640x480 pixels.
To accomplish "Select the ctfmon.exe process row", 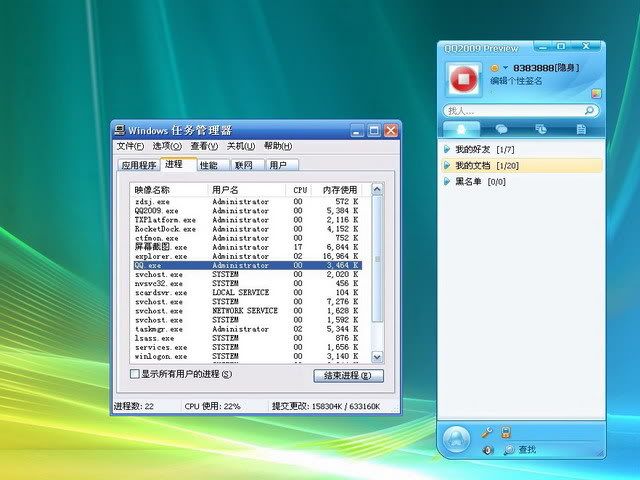I will click(247, 238).
